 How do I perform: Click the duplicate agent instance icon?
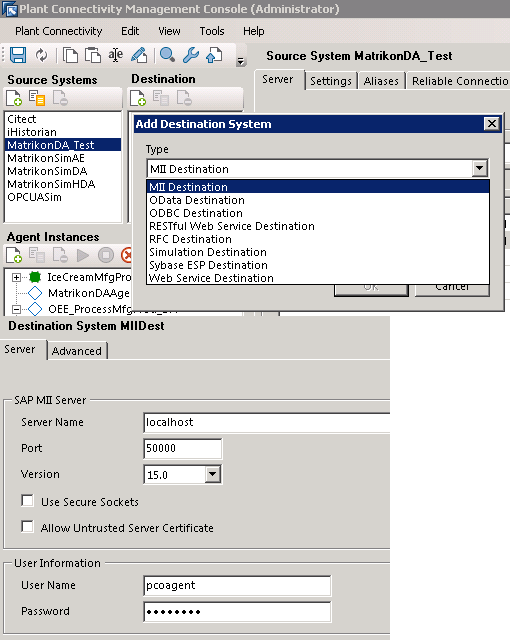(x=37, y=256)
